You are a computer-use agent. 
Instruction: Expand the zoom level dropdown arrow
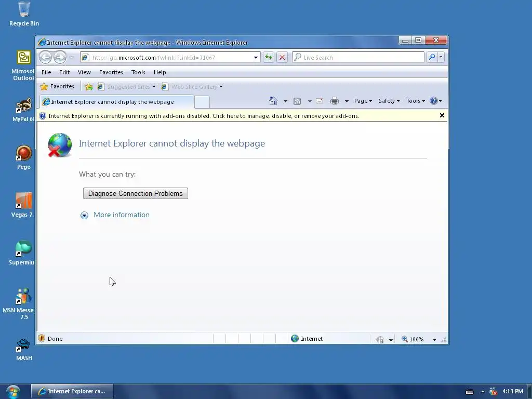[x=434, y=339]
